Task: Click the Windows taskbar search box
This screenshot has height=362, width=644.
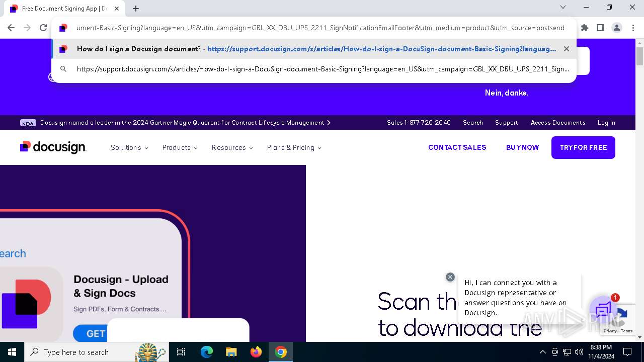Action: pos(96,352)
